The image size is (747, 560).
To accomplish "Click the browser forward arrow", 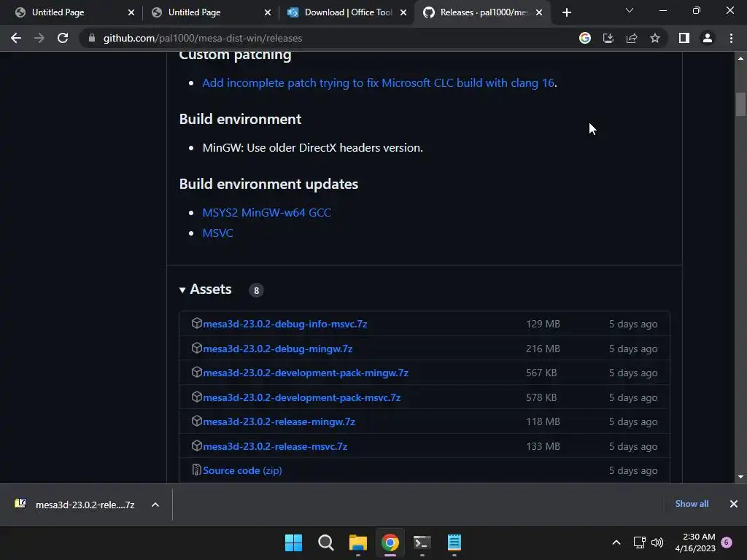I will 39,38.
